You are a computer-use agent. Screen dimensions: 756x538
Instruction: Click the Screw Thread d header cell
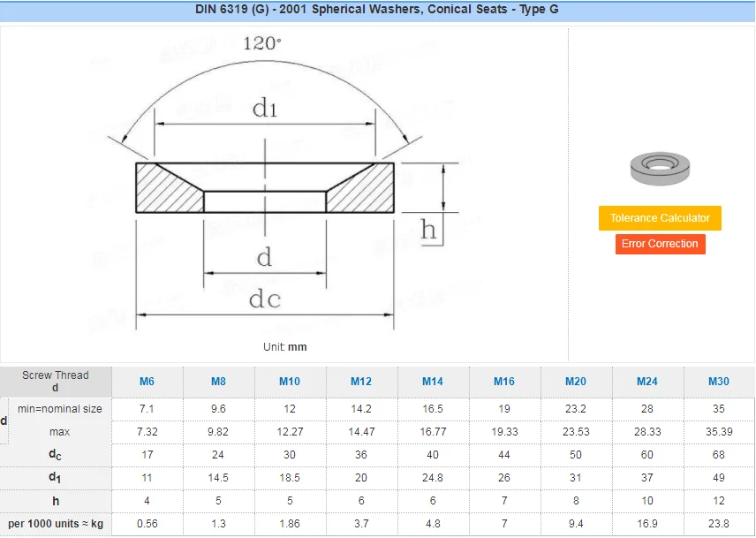(x=56, y=382)
